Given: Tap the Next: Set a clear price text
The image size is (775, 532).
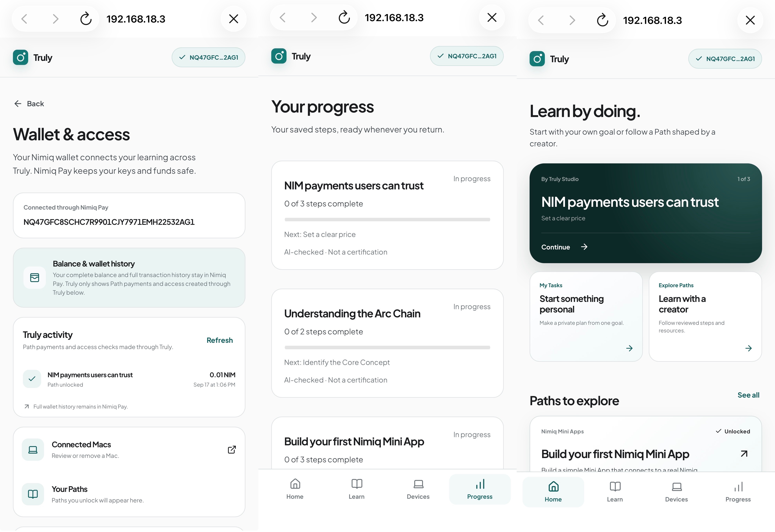Looking at the screenshot, I should [320, 234].
